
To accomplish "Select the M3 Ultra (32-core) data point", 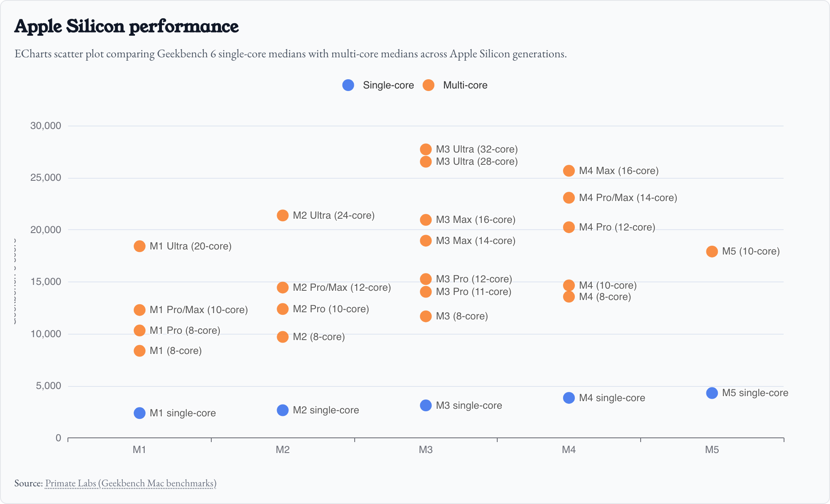I will (x=426, y=149).
